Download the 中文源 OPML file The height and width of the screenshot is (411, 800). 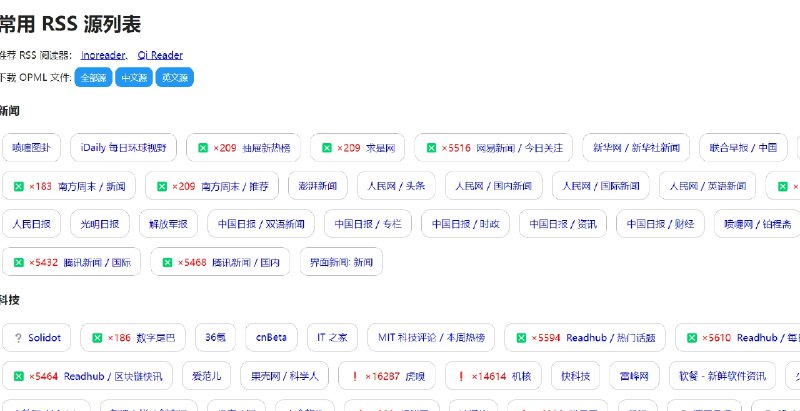[134, 78]
